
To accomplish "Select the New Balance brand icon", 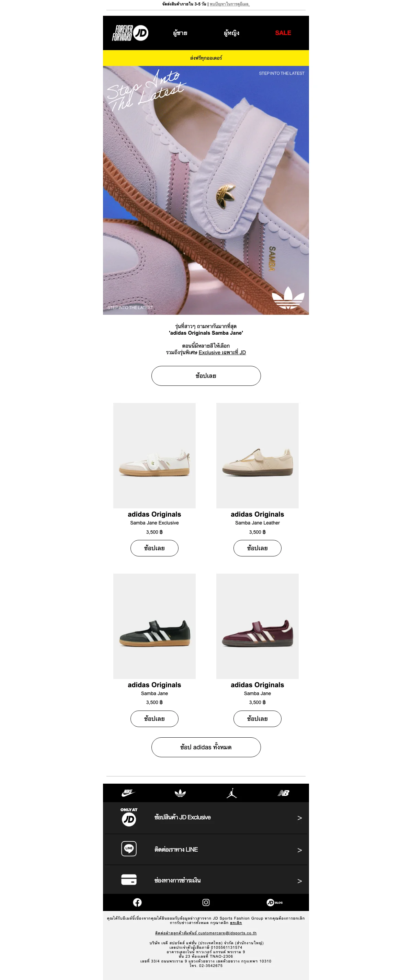I will [283, 793].
